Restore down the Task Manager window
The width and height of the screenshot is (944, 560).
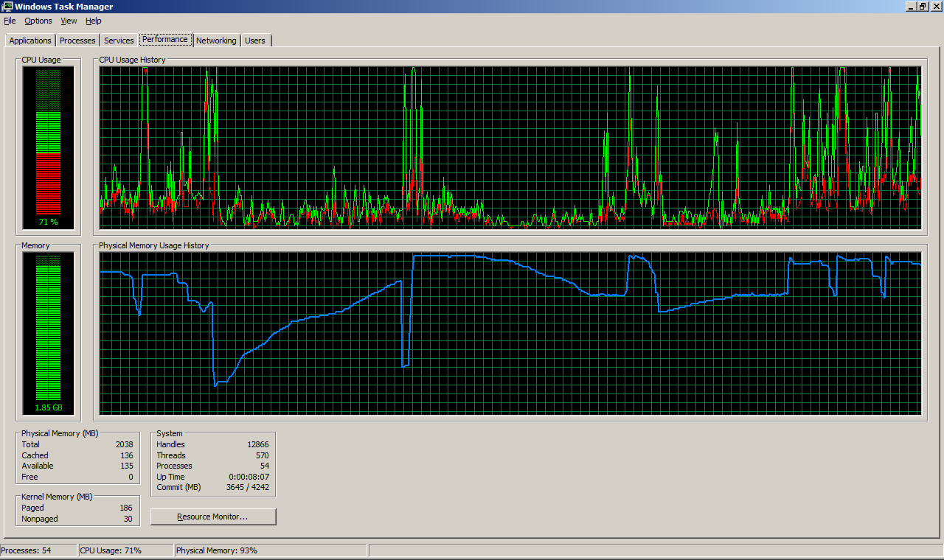921,7
